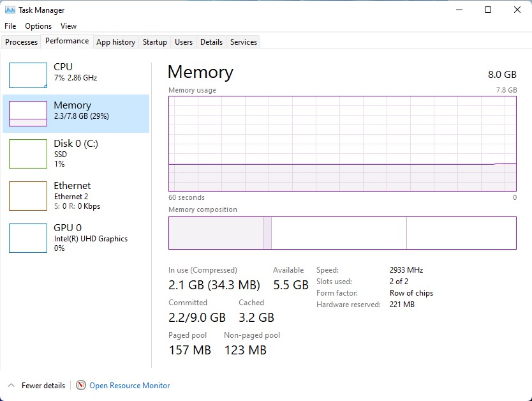Switch to the Users tab
Image resolution: width=532 pixels, height=401 pixels.
[184, 42]
